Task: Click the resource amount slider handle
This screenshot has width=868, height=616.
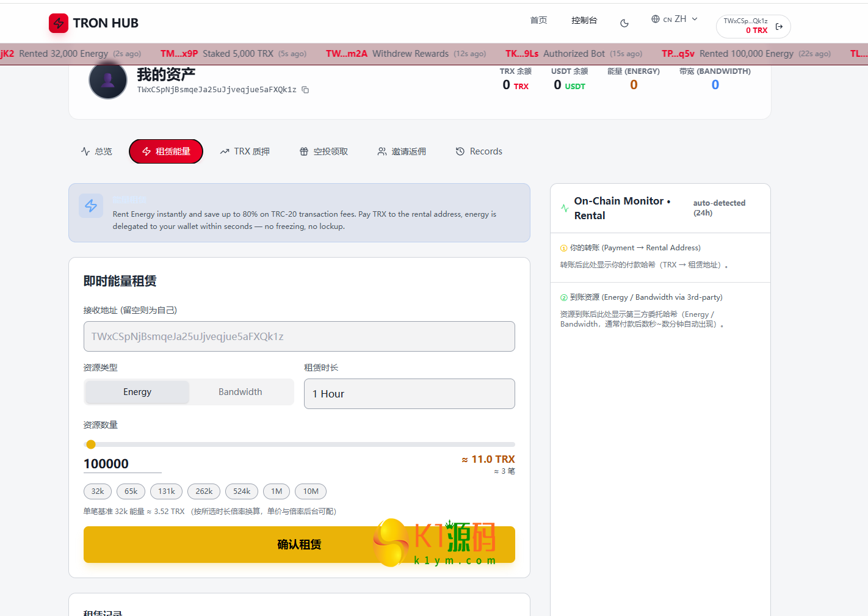Action: pos(91,444)
